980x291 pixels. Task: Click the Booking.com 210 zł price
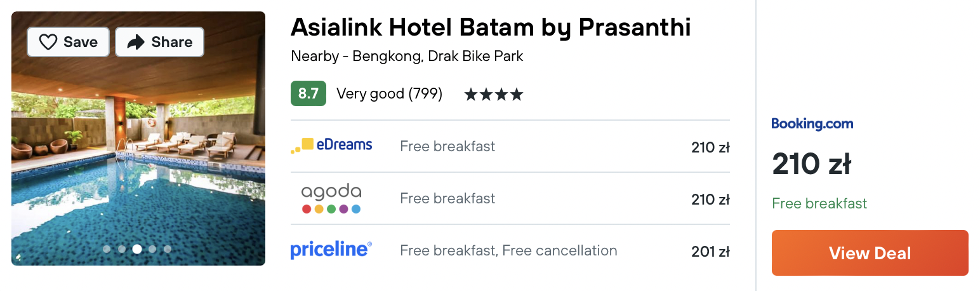[x=811, y=165]
